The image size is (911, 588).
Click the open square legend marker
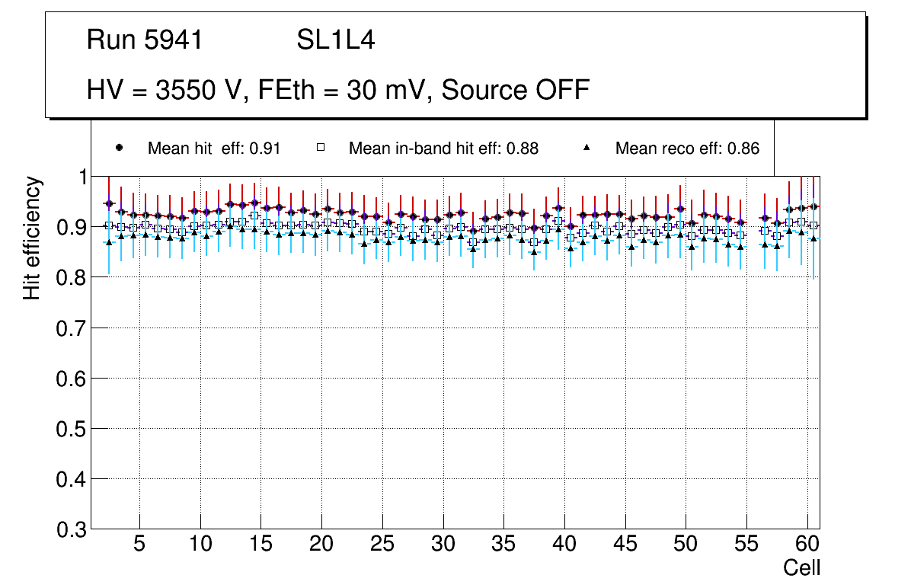[321, 148]
